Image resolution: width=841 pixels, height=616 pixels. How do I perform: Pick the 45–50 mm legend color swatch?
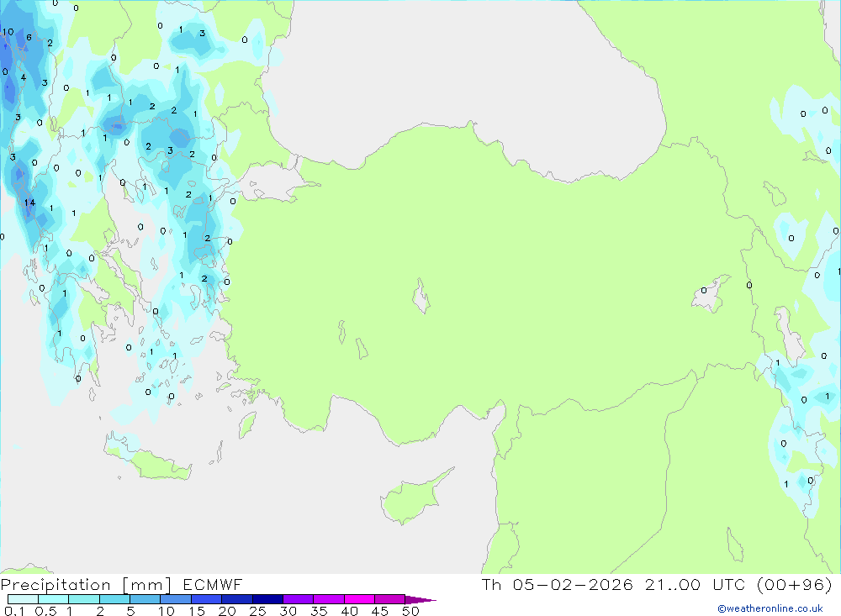389,599
